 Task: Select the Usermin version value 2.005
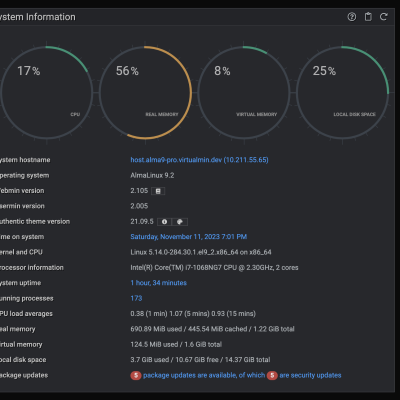139,206
